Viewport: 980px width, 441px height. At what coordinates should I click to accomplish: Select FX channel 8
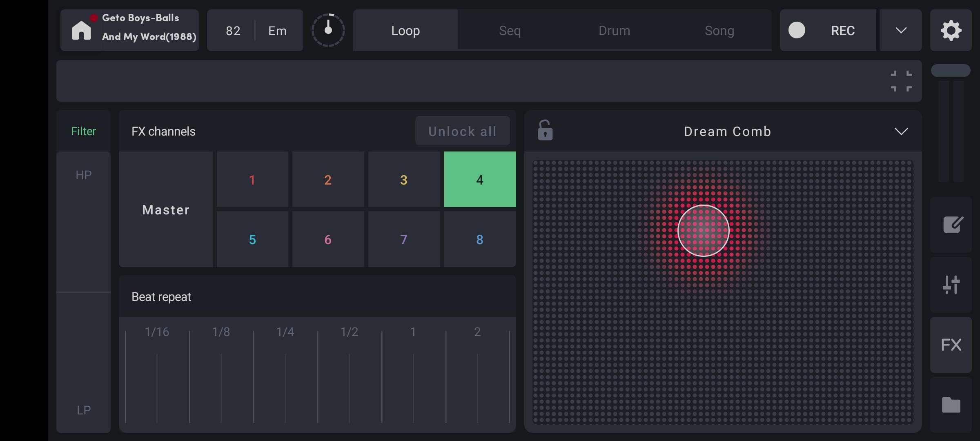480,239
